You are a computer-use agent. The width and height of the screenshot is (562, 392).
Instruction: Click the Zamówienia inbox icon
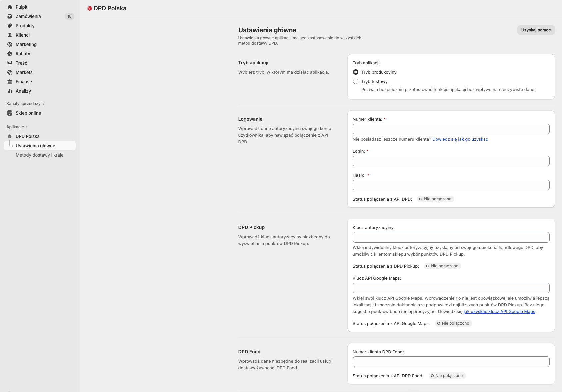(x=10, y=16)
